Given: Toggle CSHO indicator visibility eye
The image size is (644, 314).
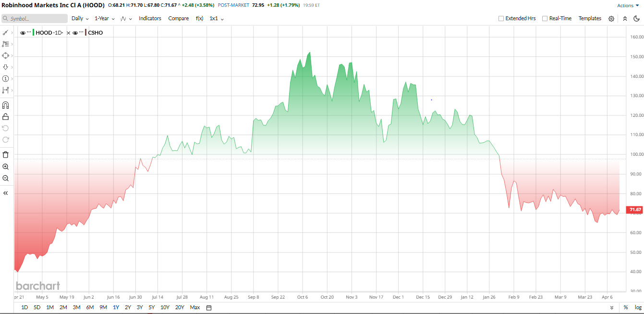Looking at the screenshot, I should point(75,33).
